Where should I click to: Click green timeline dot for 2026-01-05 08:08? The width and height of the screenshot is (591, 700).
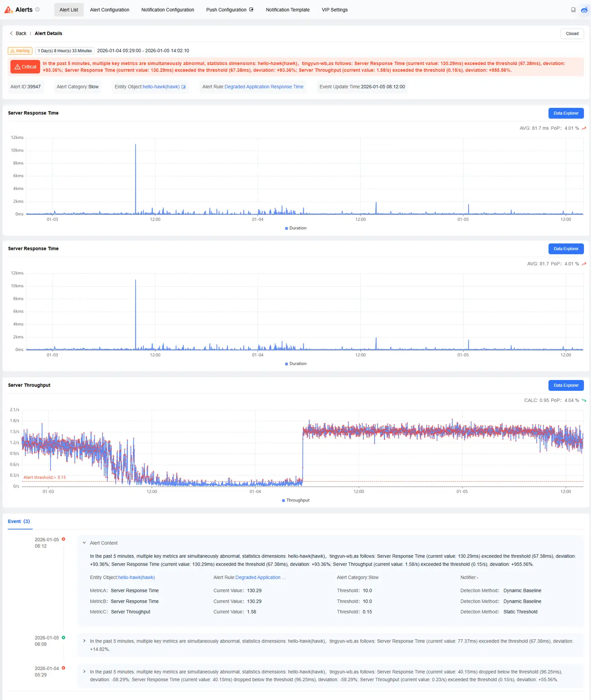[x=63, y=638]
